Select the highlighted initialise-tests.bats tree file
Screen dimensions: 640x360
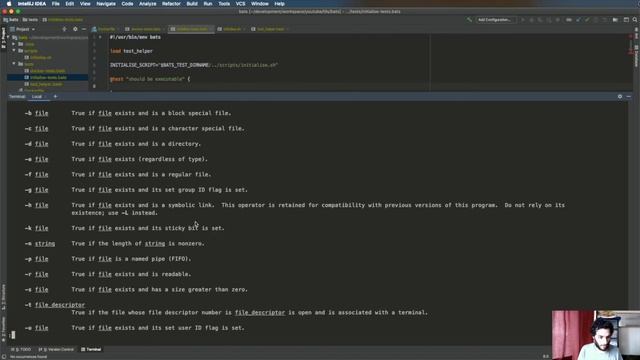[x=48, y=77]
